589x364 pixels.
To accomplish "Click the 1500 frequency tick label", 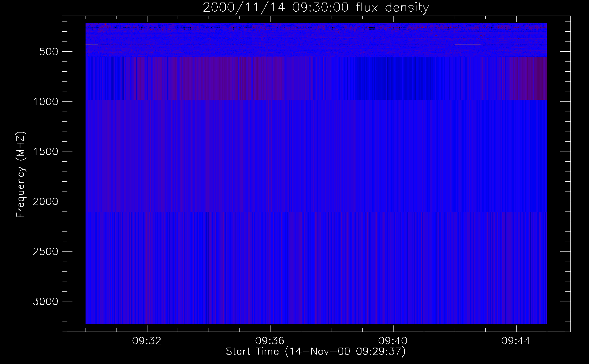I will [46, 151].
